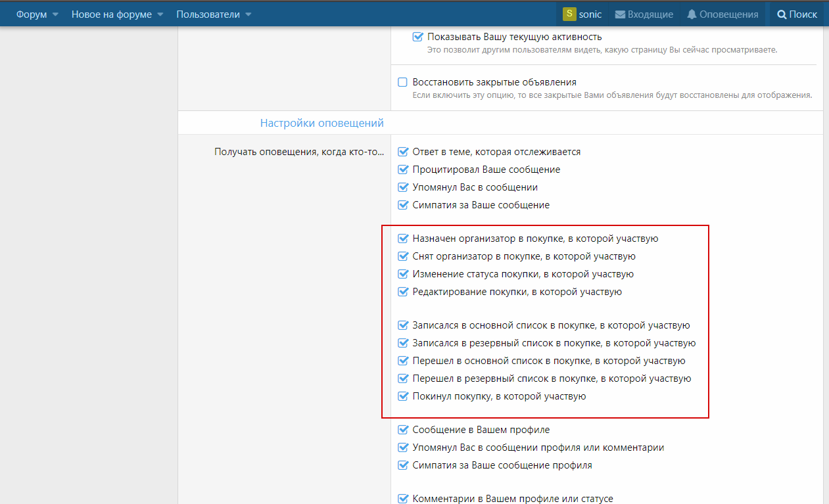The image size is (829, 504).
Task: Uncheck Записался в резервный список option
Action: 404,343
